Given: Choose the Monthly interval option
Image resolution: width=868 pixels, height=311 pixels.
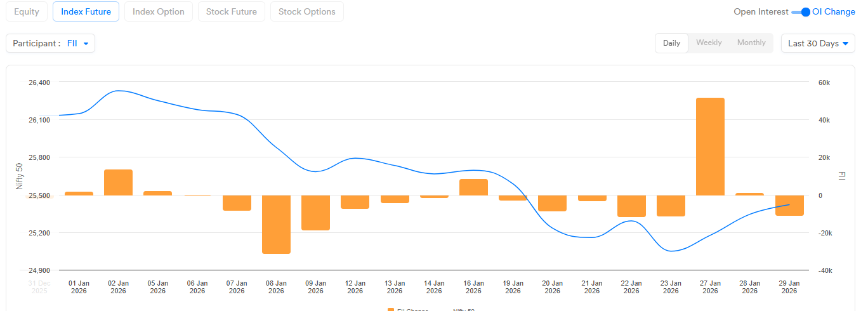Looking at the screenshot, I should (x=751, y=43).
